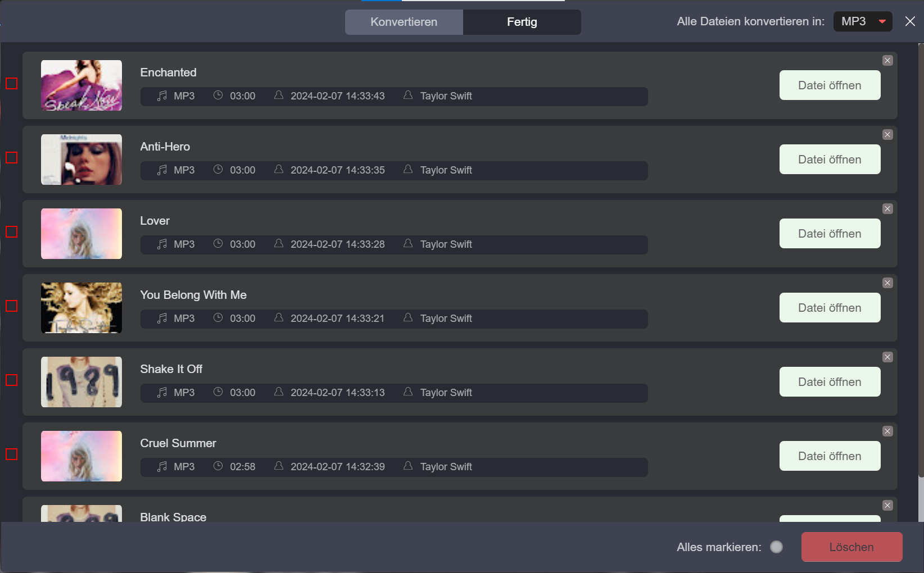Open the MP3 output format dropdown
924x573 pixels.
coord(863,21)
